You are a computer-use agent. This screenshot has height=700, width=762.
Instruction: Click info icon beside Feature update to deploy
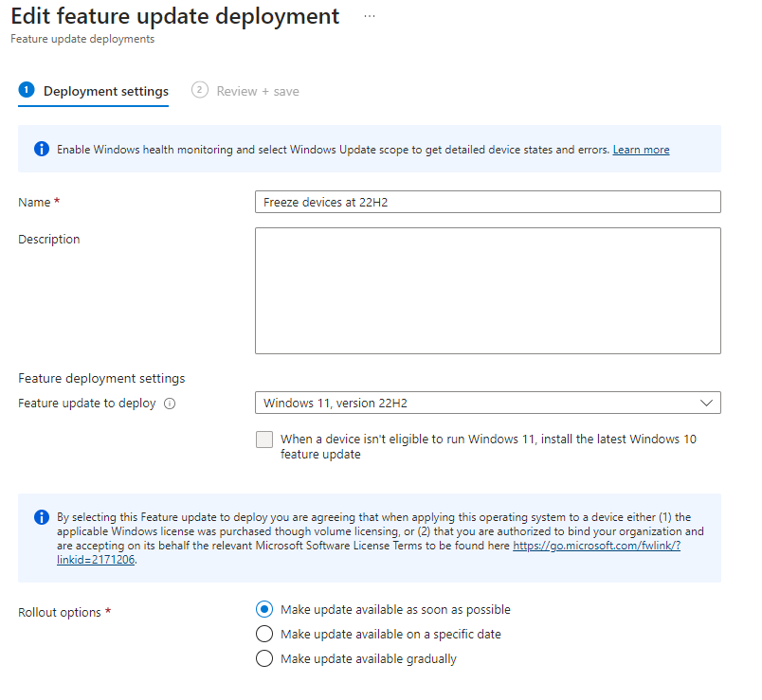[x=170, y=404]
